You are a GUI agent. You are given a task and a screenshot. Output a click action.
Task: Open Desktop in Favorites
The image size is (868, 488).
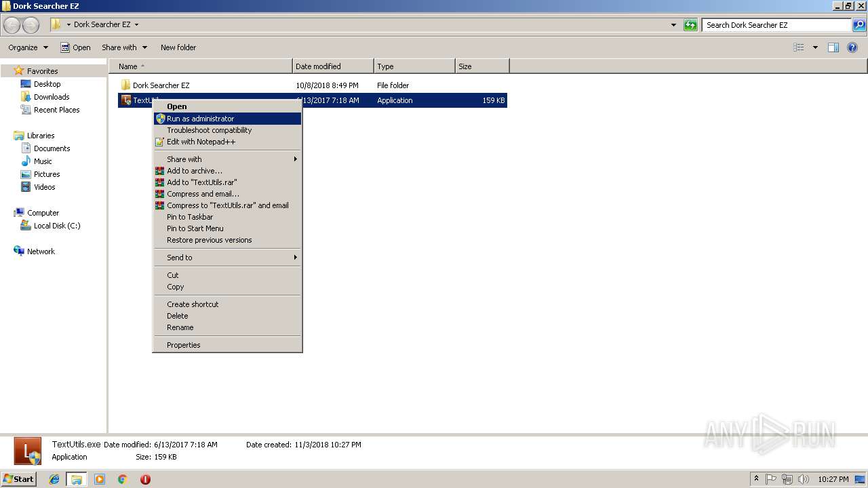(x=47, y=84)
